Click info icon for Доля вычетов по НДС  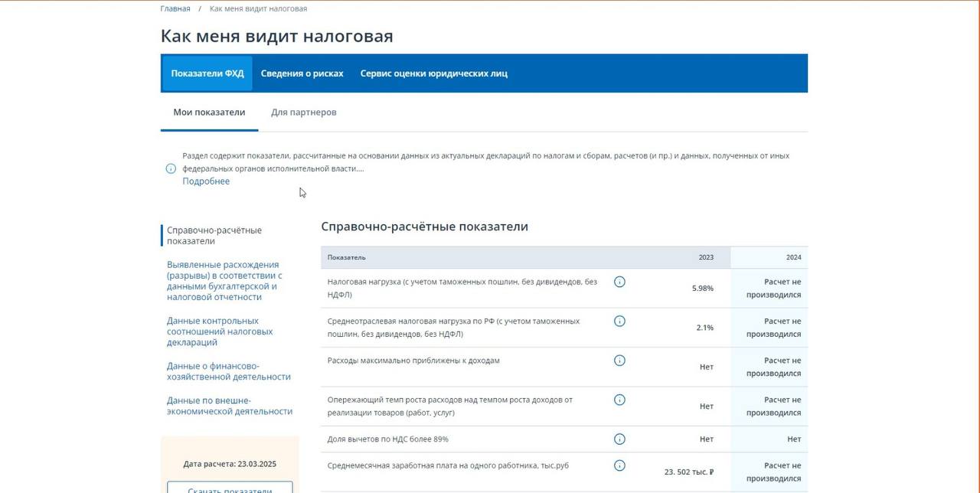tap(619, 439)
